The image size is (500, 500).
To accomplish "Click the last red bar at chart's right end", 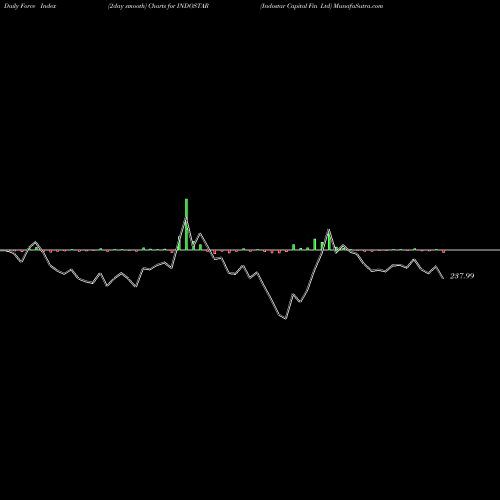I will pyautogui.click(x=444, y=251).
